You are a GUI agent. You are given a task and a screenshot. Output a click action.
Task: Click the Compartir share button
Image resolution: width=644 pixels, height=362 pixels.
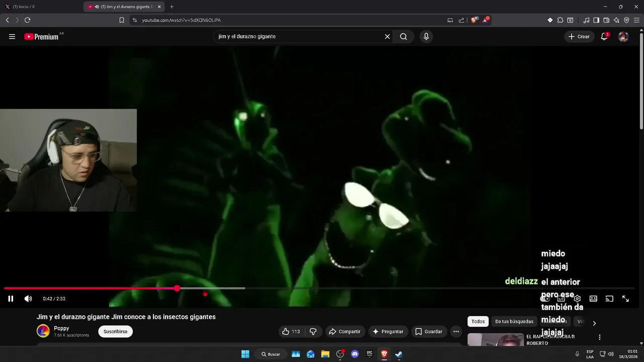[x=345, y=331]
